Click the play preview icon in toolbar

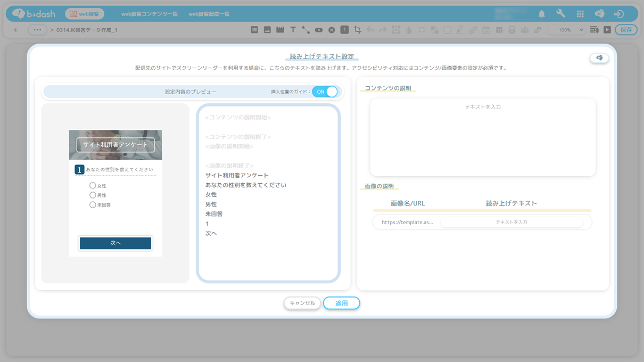(607, 30)
